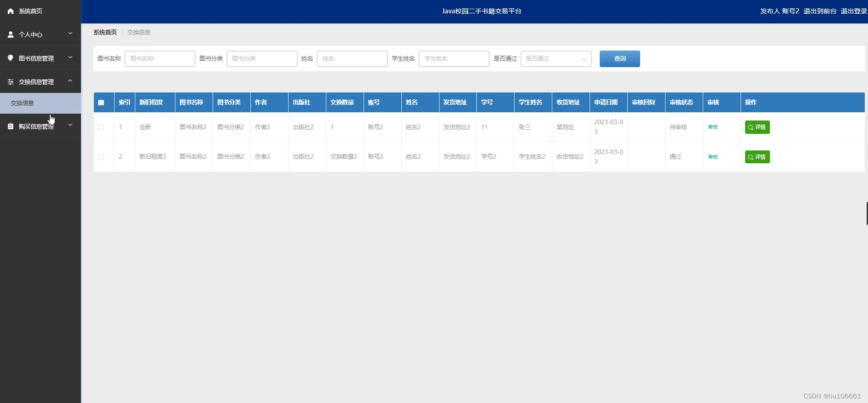Image resolution: width=868 pixels, height=403 pixels.
Task: Click the 审核 link in the 待审核 row
Action: [713, 127]
